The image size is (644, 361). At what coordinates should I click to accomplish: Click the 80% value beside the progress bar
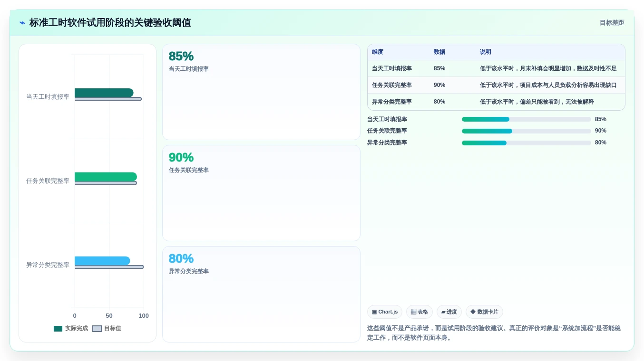click(601, 143)
